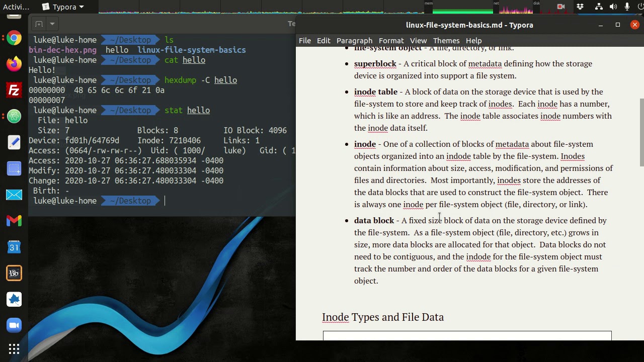This screenshot has height=362, width=644.
Task: Open the View menu in Typora
Action: 418,40
